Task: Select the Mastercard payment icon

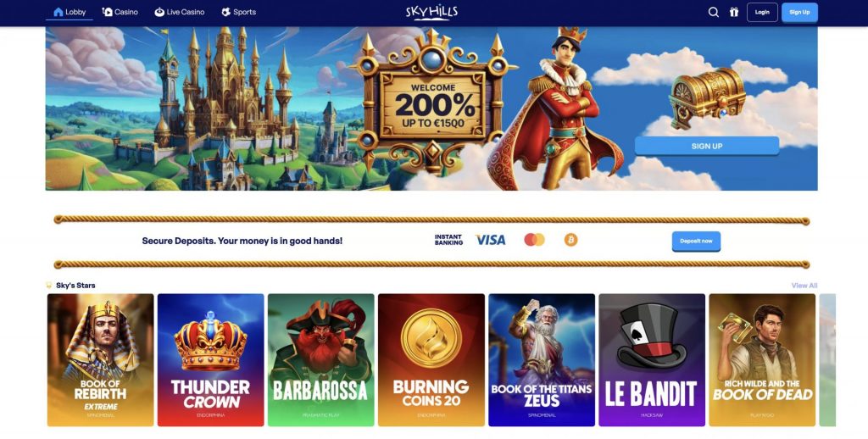Action: click(534, 240)
